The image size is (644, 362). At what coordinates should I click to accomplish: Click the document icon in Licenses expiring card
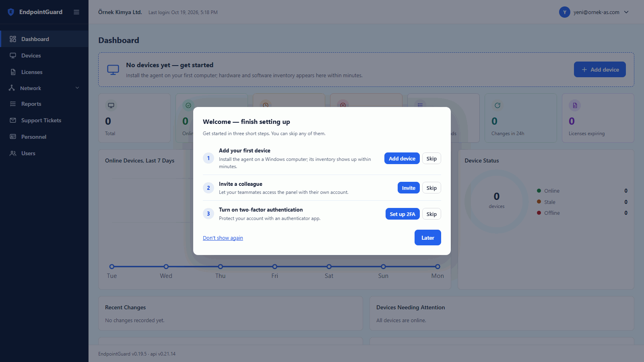click(x=575, y=105)
